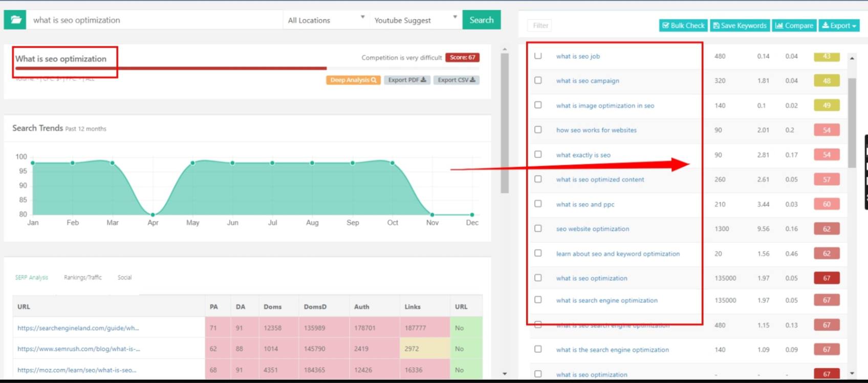Check the 'what is seo and ppc' checkbox
Image resolution: width=868 pixels, height=383 pixels.
click(x=538, y=204)
